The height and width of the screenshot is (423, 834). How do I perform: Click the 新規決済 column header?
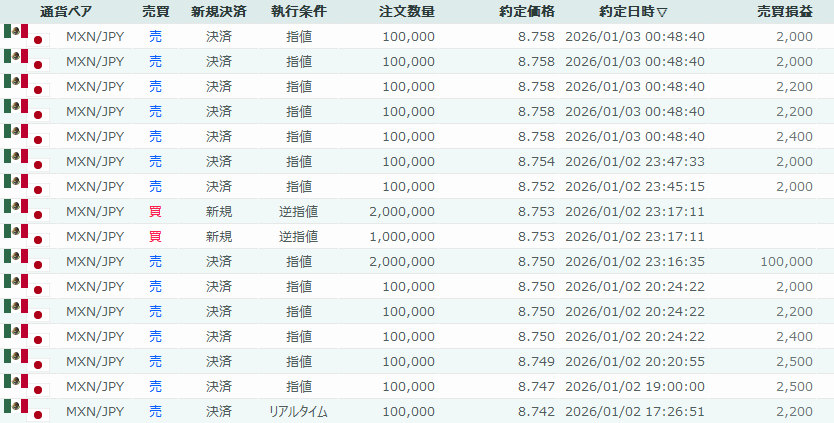219,12
